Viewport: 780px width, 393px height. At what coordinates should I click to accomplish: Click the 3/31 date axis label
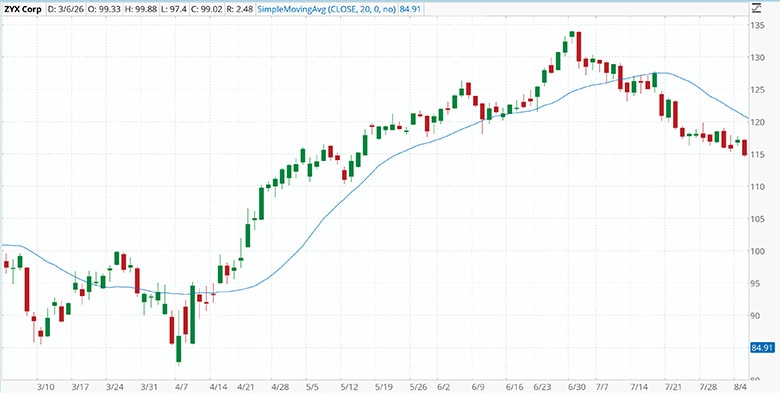[149, 387]
